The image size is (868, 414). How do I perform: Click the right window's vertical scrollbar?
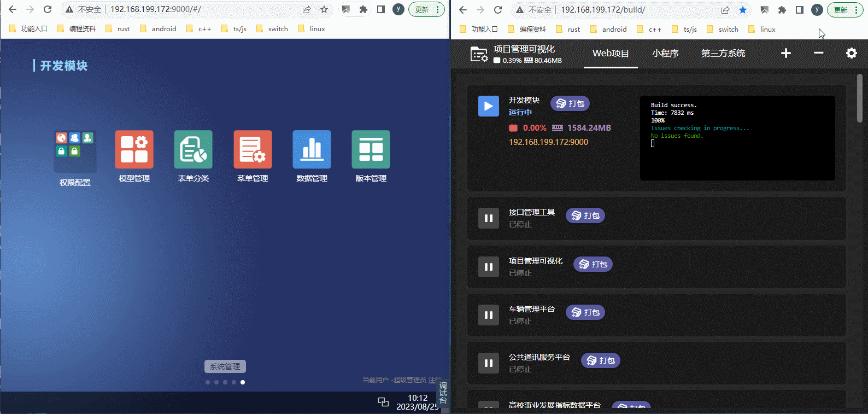pos(860,98)
